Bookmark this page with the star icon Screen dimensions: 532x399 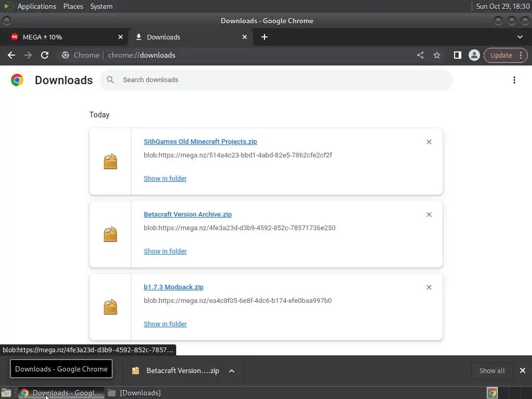436,55
